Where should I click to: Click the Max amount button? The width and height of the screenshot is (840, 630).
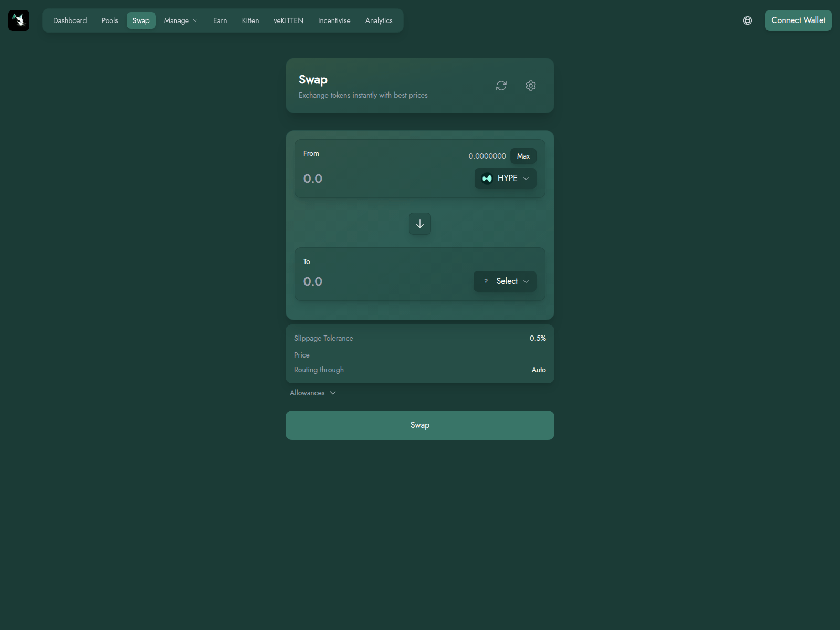click(x=523, y=156)
